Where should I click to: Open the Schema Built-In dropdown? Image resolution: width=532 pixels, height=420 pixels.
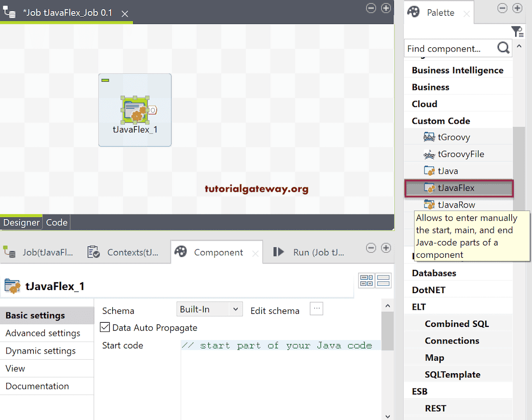tap(209, 309)
